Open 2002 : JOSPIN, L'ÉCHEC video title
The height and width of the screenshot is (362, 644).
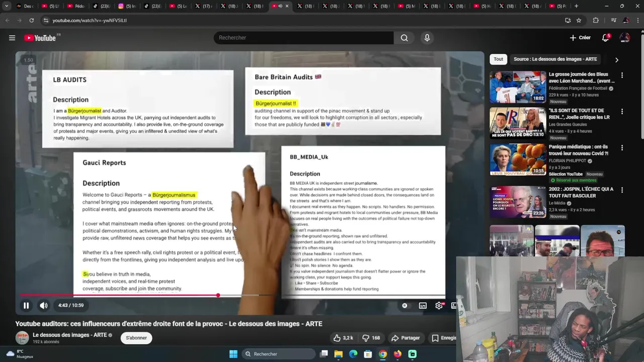tap(581, 192)
